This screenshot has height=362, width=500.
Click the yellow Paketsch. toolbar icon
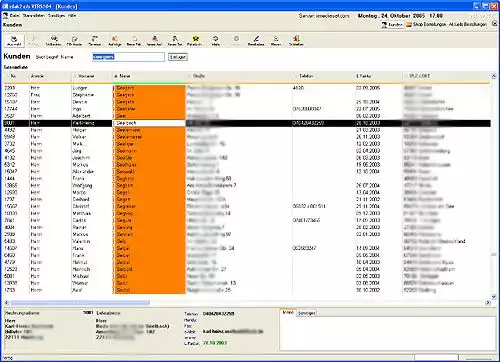coord(195,40)
